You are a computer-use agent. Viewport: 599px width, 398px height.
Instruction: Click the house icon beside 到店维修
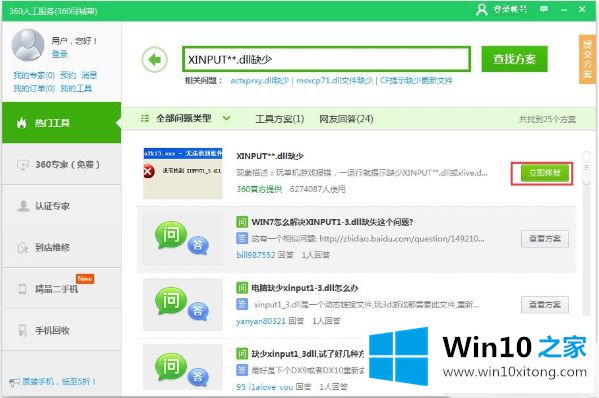point(23,248)
